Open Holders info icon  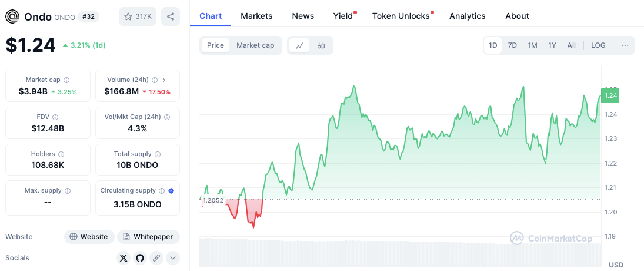(61, 154)
